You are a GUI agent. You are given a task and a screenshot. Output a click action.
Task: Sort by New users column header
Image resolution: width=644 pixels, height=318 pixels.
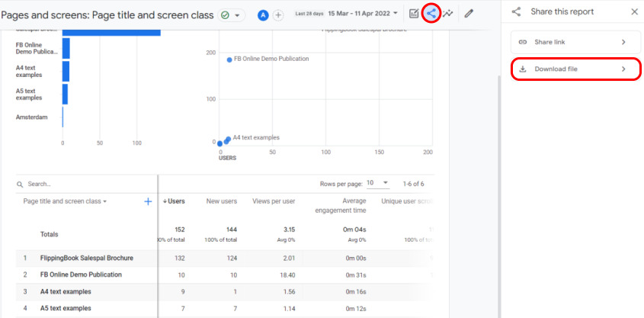click(221, 201)
